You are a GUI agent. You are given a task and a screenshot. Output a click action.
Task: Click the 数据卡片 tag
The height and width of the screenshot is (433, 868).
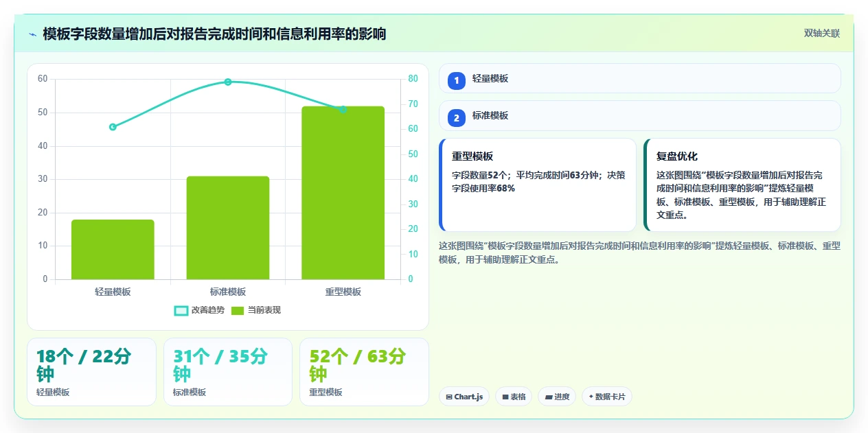607,397
